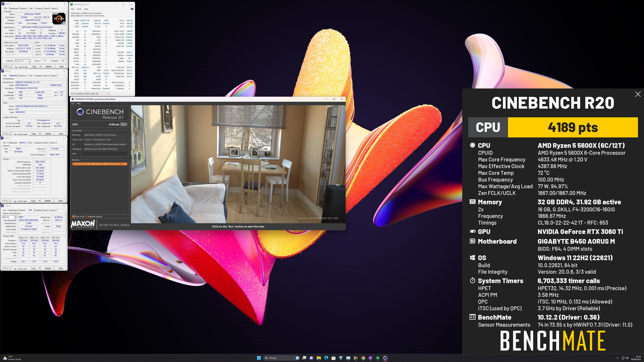Show hidden tray icons chevron
Screen dimensions: 644x362
(x=618, y=358)
